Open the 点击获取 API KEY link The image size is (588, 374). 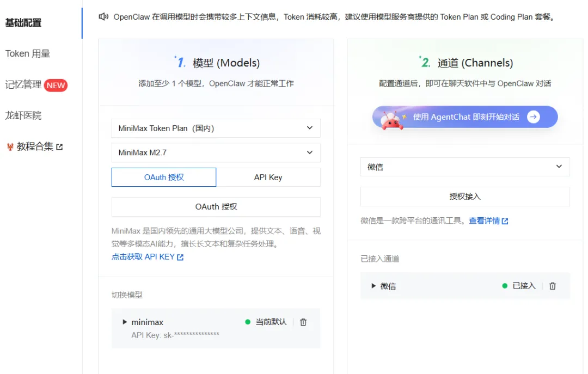click(143, 257)
